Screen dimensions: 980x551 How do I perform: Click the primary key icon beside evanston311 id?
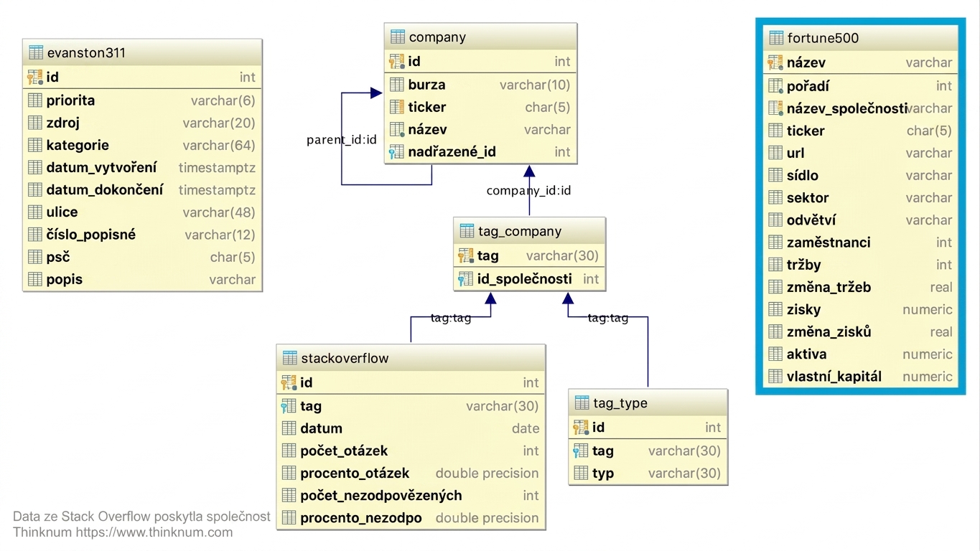(x=35, y=77)
